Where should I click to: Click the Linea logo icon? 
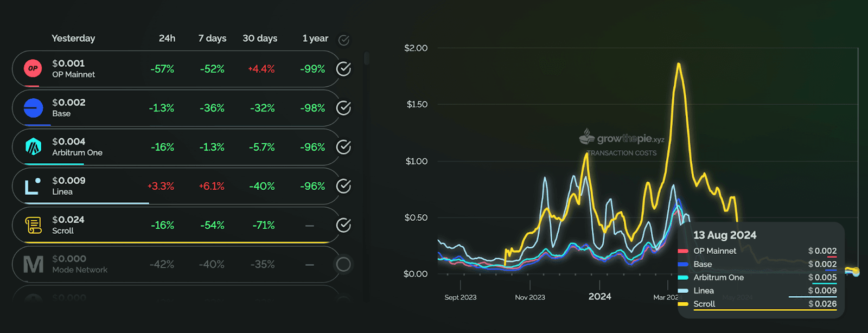click(33, 186)
